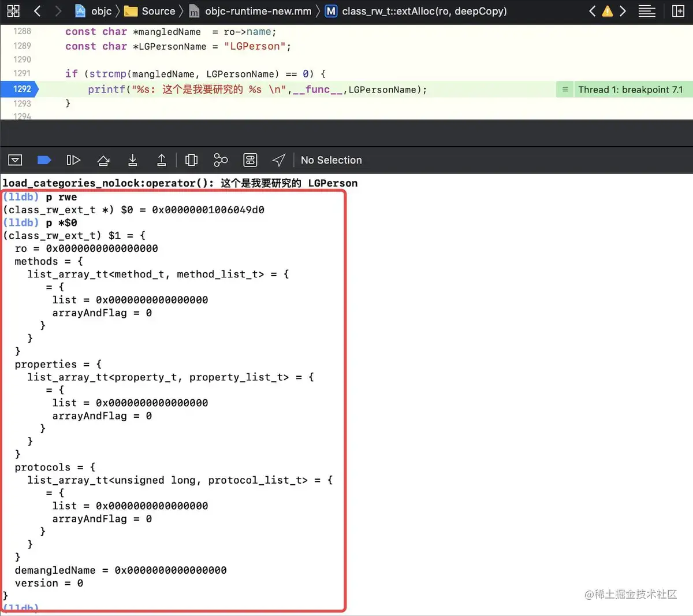Click list_array_tt<property_t, property_list_t> line
The height and width of the screenshot is (616, 693).
[x=171, y=377]
